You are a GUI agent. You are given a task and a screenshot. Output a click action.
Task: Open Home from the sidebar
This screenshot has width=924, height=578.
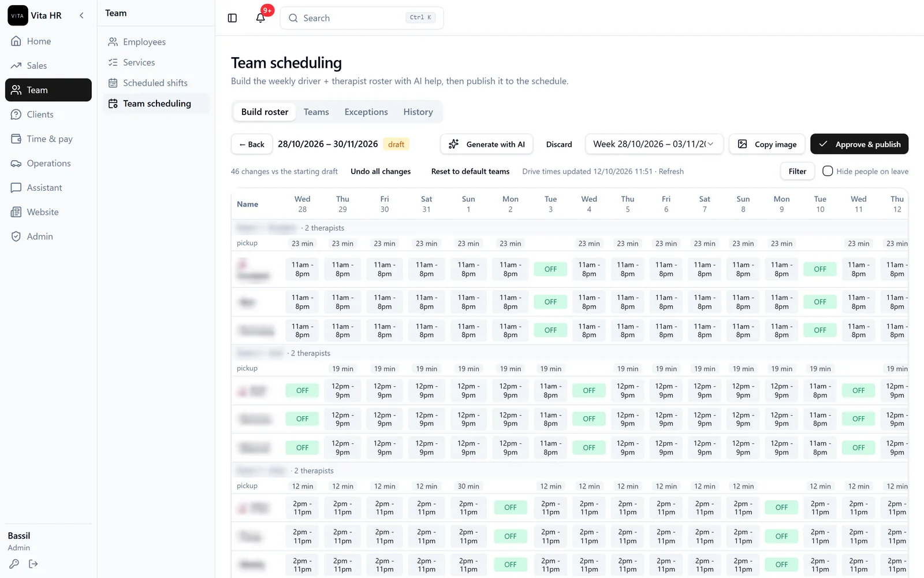49,41
